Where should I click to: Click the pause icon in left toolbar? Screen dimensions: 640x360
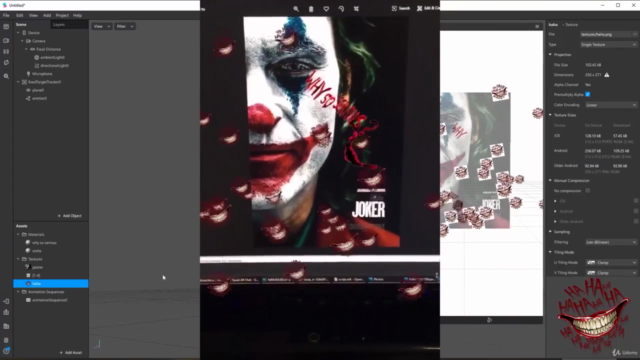6,51
